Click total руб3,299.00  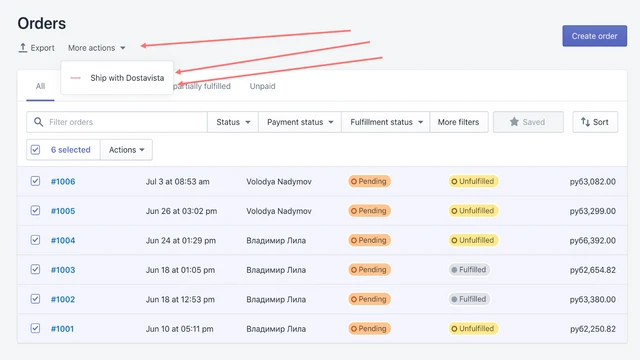[x=593, y=211]
